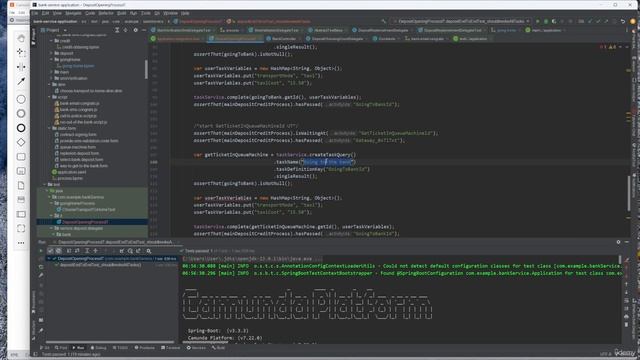
Task: Open the Debug tool window tab
Action: pos(98,348)
